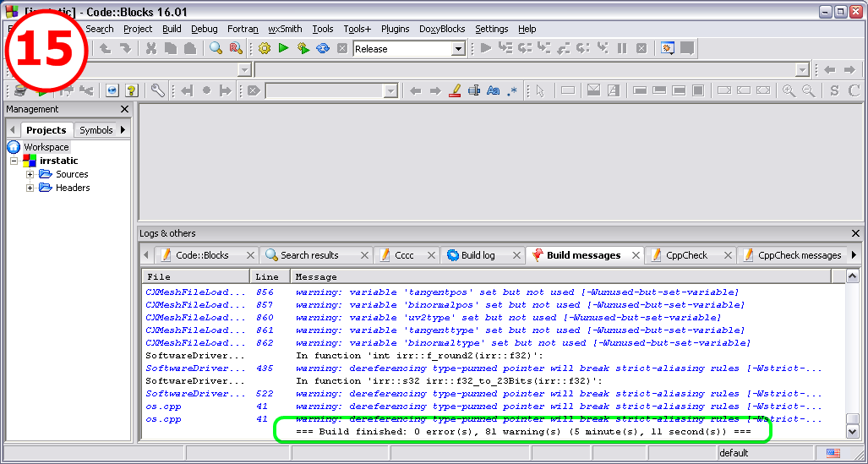Click the Jump forward arrow icon

849,70
